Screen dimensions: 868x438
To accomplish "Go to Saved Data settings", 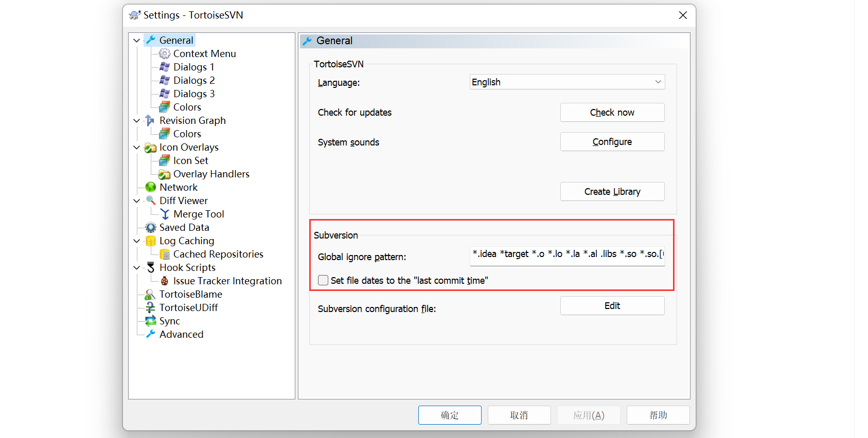I will click(x=184, y=227).
